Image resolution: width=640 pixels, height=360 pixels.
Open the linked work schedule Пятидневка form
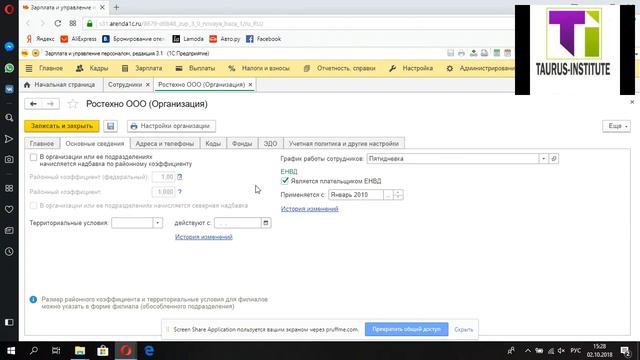[554, 158]
